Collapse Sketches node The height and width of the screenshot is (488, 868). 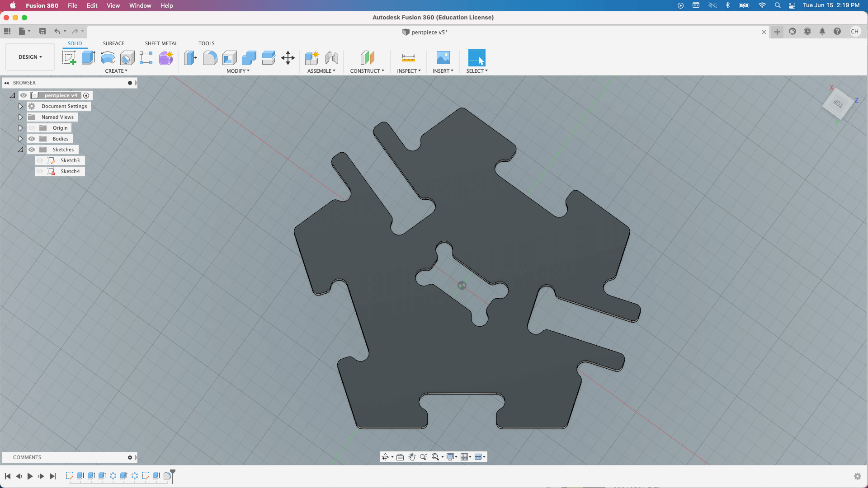pyautogui.click(x=20, y=150)
